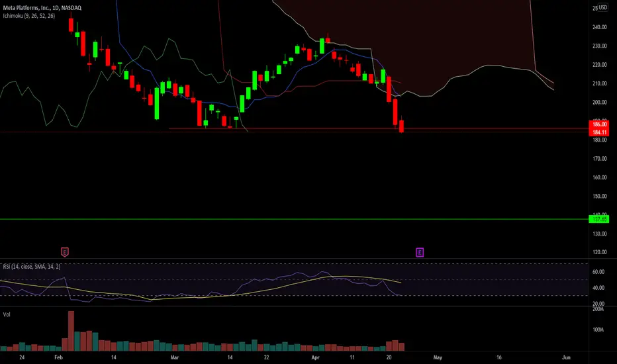Screen dimensions: 617x364
Task: Click the 130.00 price axis label
Action: pos(599,234)
